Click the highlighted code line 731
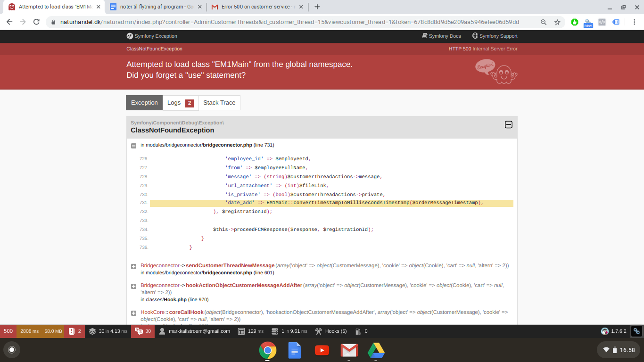The height and width of the screenshot is (362, 644). 331,203
